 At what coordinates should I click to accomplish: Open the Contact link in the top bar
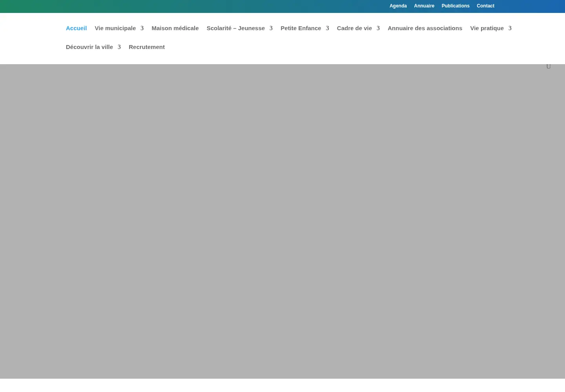coord(485,6)
